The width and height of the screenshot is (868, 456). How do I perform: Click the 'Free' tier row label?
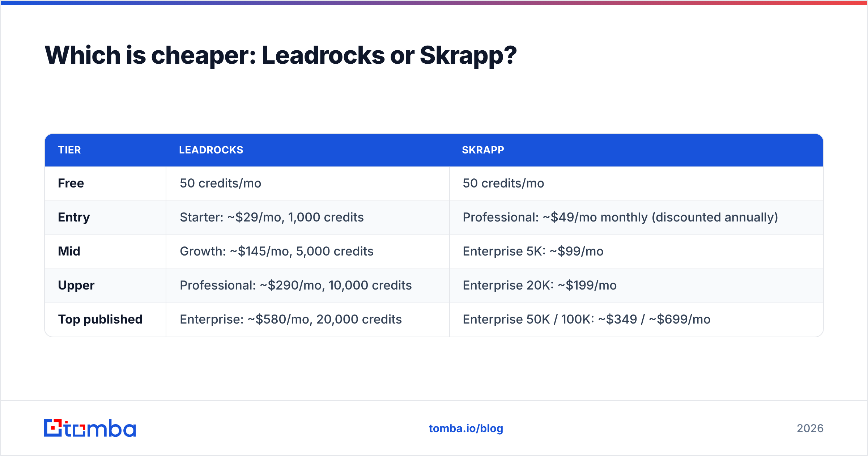pos(71,183)
